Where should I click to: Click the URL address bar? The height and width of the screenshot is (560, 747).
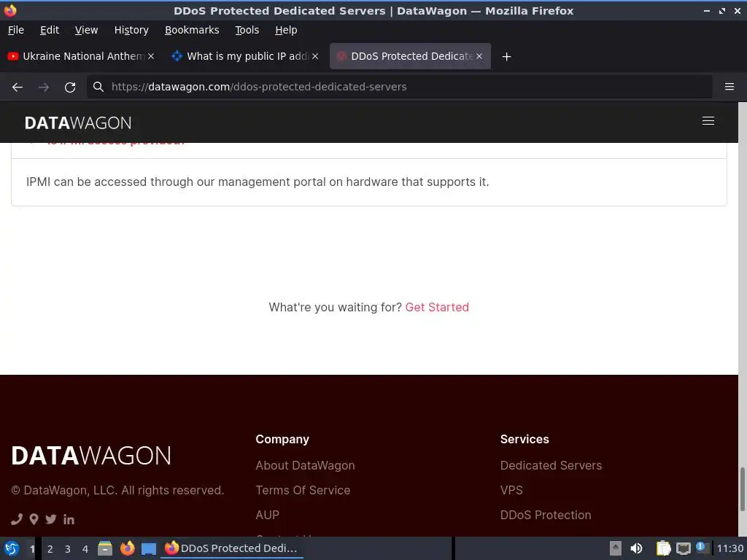399,87
